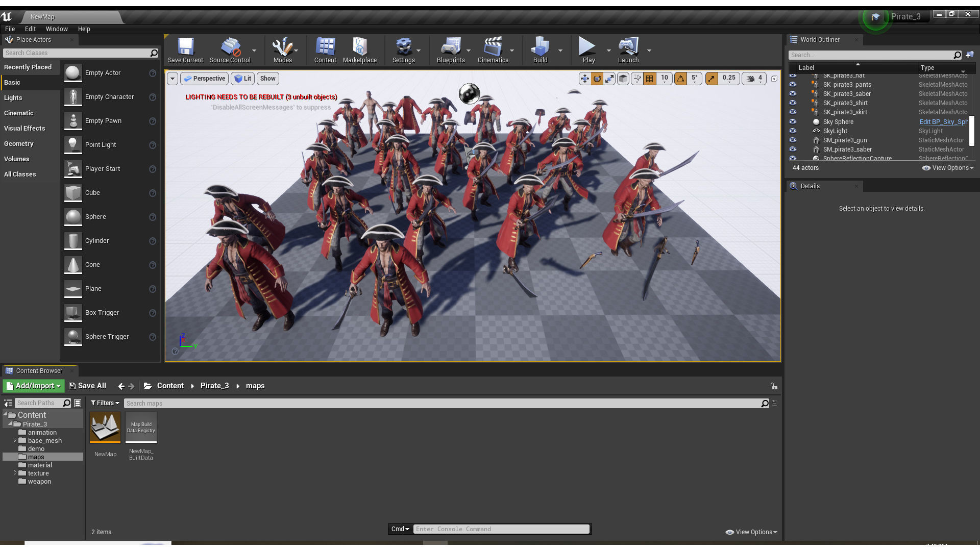Expand the base_mesh folder tree

15,440
